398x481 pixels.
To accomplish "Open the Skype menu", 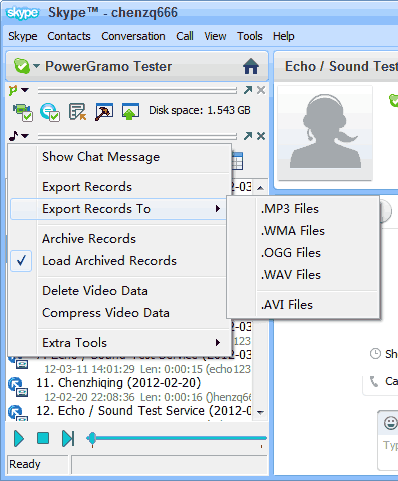I will point(23,36).
